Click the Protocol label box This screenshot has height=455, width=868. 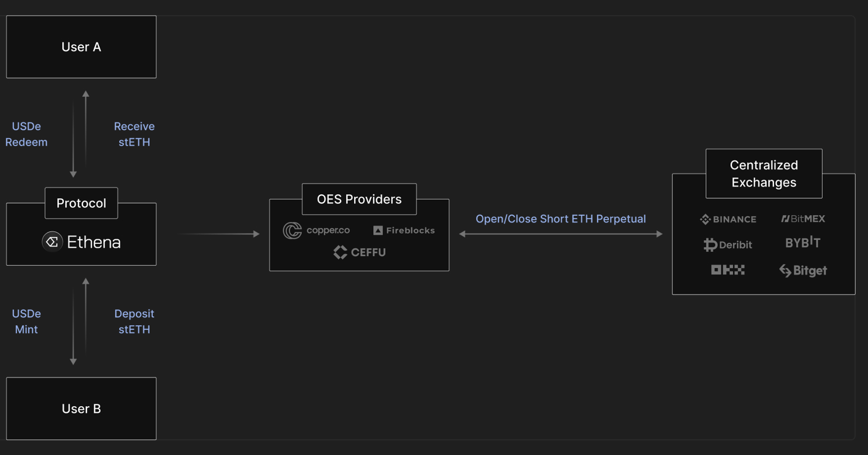(82, 203)
